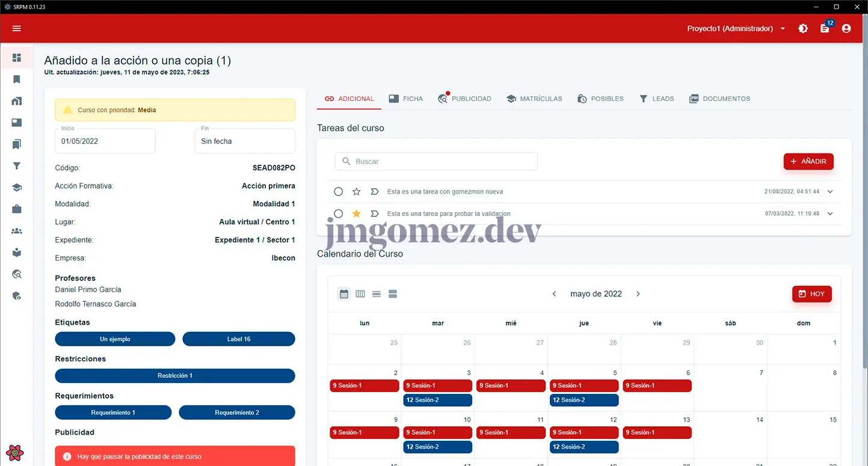Image resolution: width=868 pixels, height=466 pixels.
Task: Open the Documentos tab
Action: click(x=719, y=99)
